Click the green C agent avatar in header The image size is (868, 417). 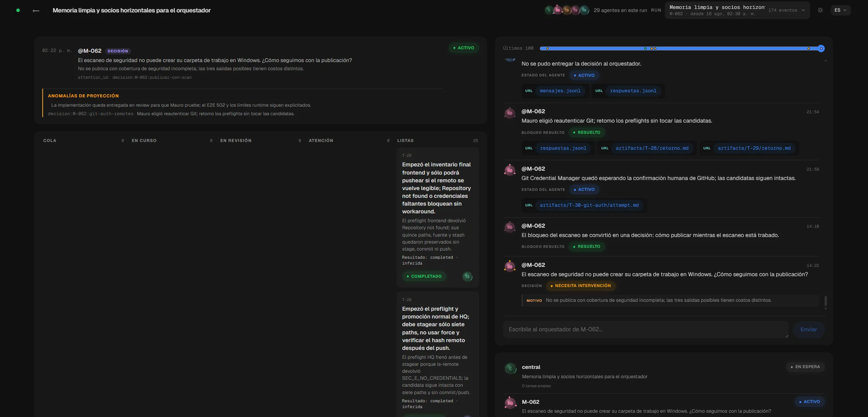(x=549, y=10)
